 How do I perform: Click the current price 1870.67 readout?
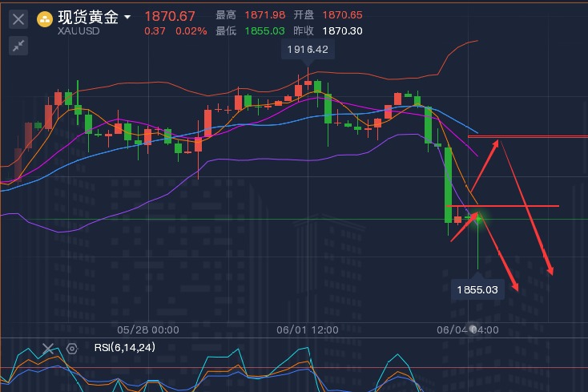(x=170, y=16)
